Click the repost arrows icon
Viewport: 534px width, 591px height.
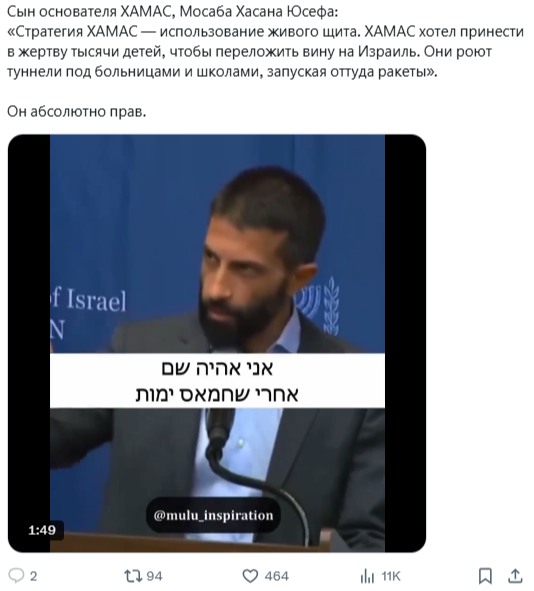coord(133,576)
